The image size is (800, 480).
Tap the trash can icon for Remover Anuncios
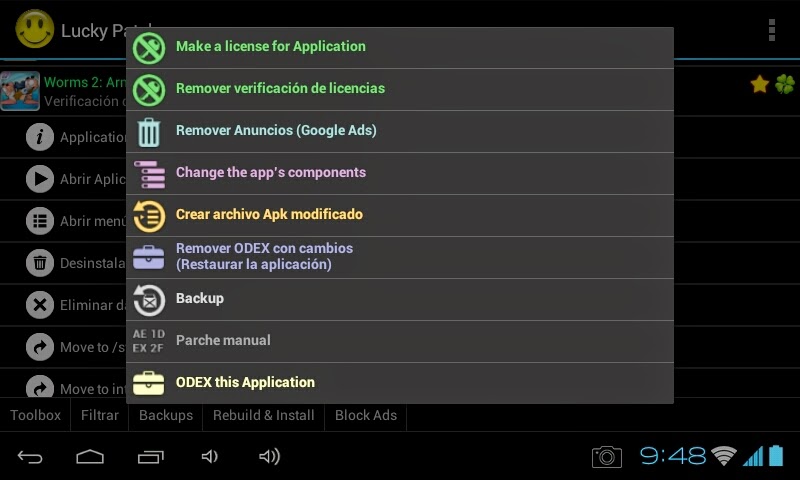[149, 132]
